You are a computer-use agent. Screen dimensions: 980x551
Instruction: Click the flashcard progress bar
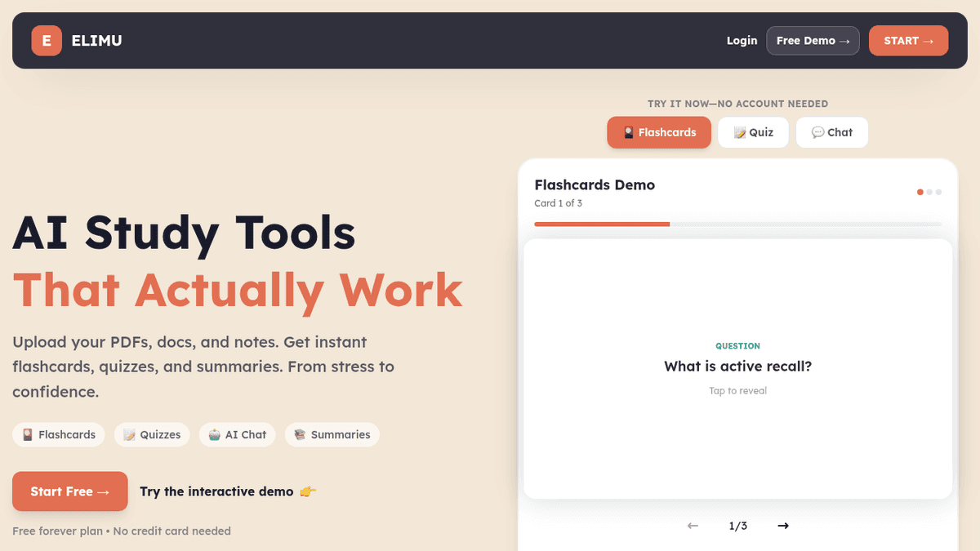737,224
